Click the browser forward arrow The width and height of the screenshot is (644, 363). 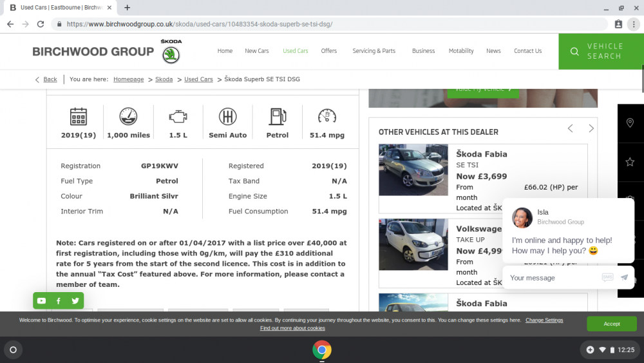(x=26, y=25)
